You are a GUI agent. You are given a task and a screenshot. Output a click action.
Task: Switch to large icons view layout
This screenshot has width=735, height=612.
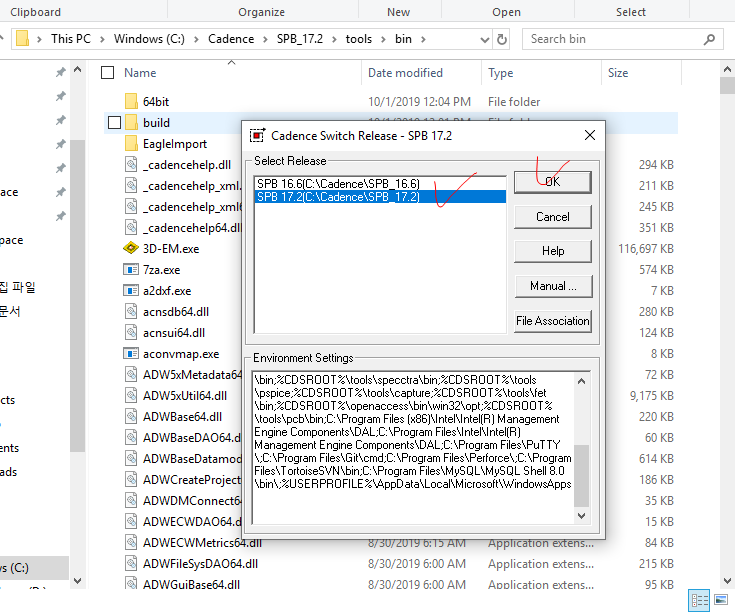(721, 600)
